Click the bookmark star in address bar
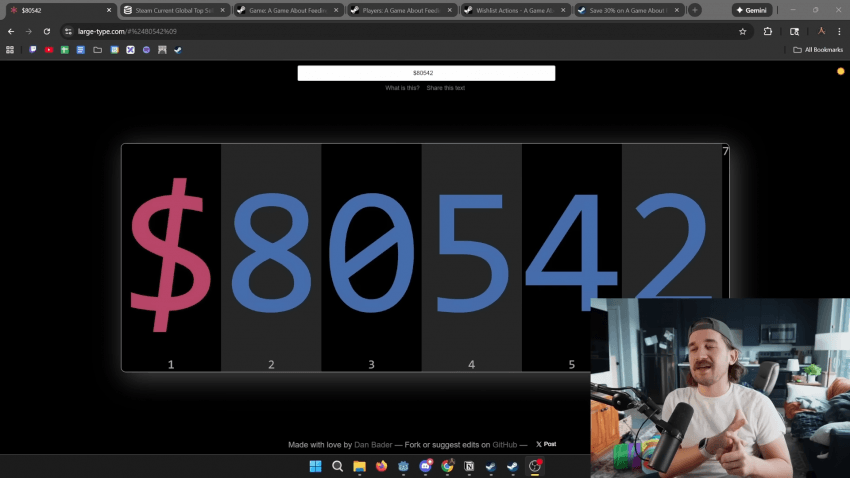Screen dimensions: 850x478 point(742,31)
